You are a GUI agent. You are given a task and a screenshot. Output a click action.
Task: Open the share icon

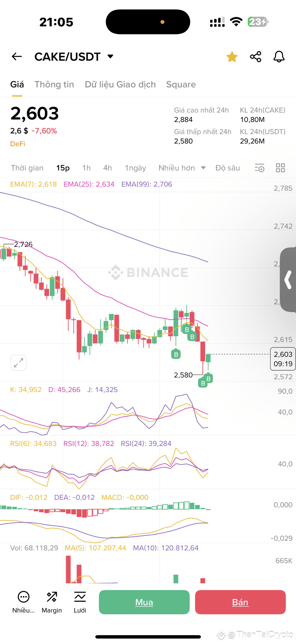coord(256,57)
